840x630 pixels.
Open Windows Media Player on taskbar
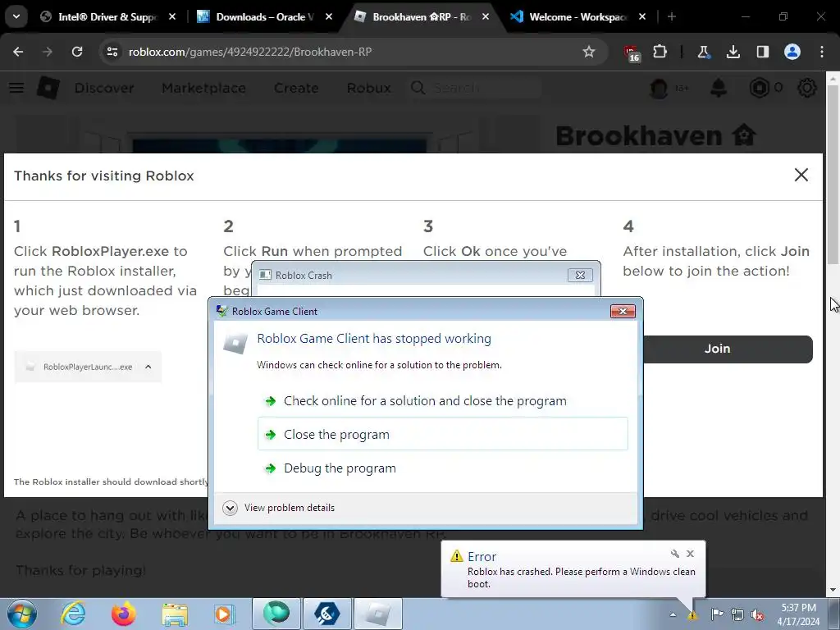pos(225,614)
